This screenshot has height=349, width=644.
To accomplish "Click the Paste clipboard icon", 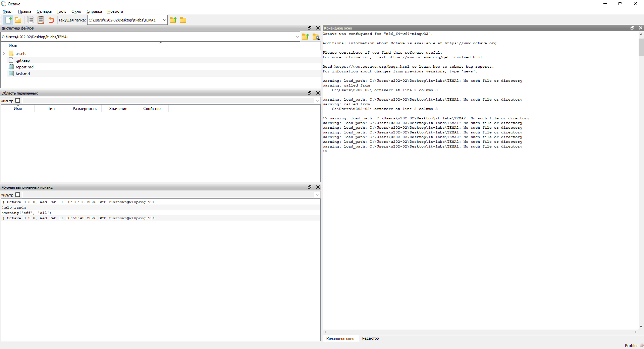I will 41,20.
